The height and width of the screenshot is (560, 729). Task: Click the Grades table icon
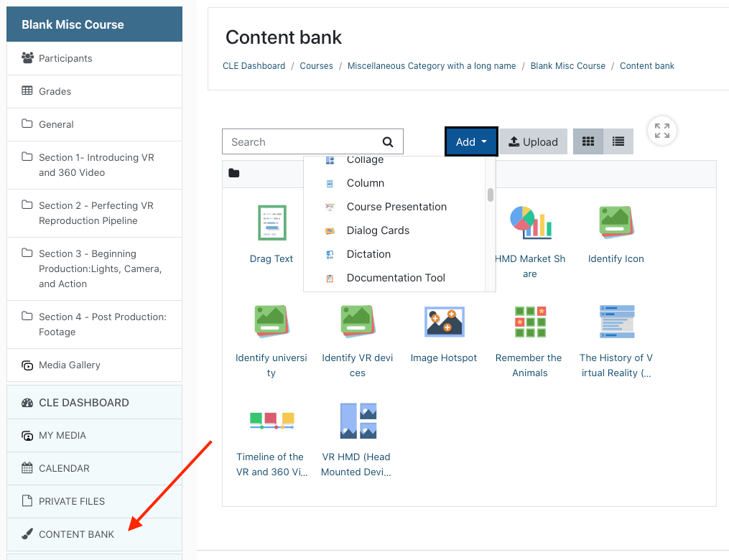point(27,90)
